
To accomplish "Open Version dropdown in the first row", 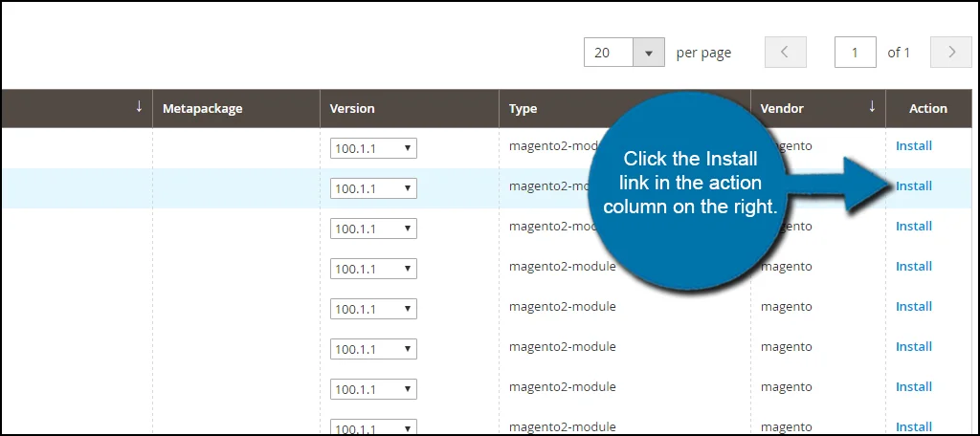I will (x=373, y=148).
